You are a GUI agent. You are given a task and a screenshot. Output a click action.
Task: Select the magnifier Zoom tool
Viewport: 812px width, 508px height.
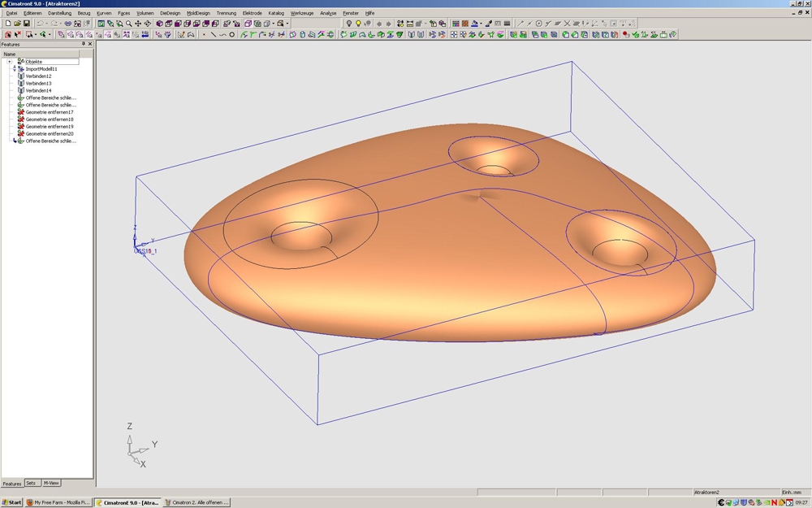pos(128,24)
